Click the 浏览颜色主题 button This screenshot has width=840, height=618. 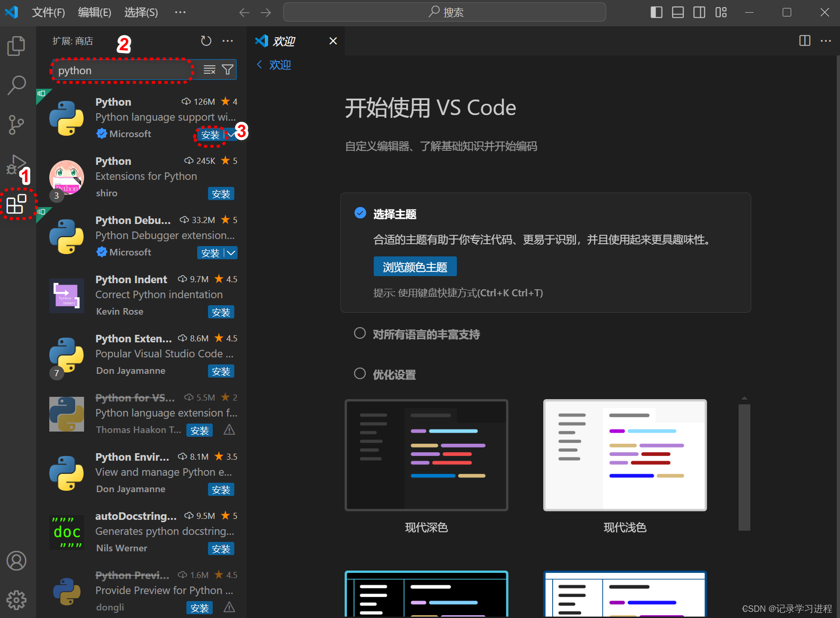[x=415, y=266]
